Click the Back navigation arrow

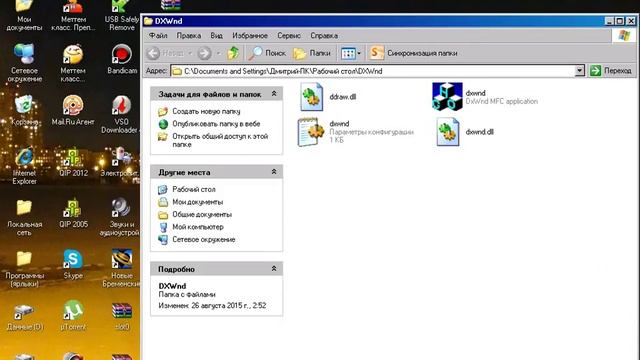(153, 53)
